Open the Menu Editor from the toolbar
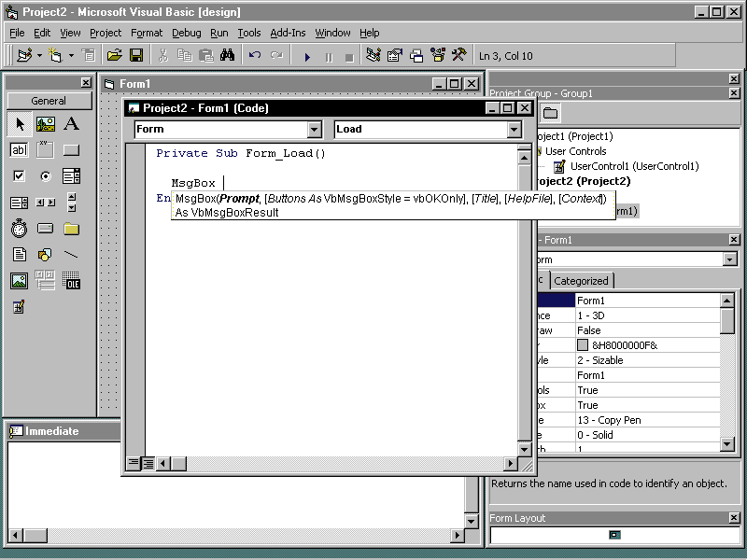 89,56
